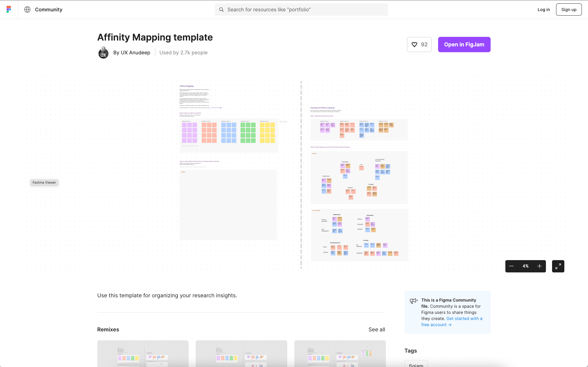This screenshot has width=588, height=367.
Task: Click the search magnifier icon
Action: (221, 10)
